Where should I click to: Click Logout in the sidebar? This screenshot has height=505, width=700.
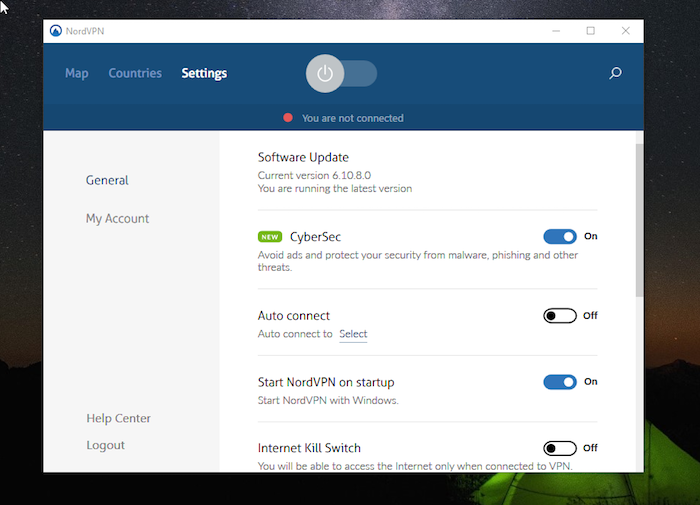[x=105, y=445]
